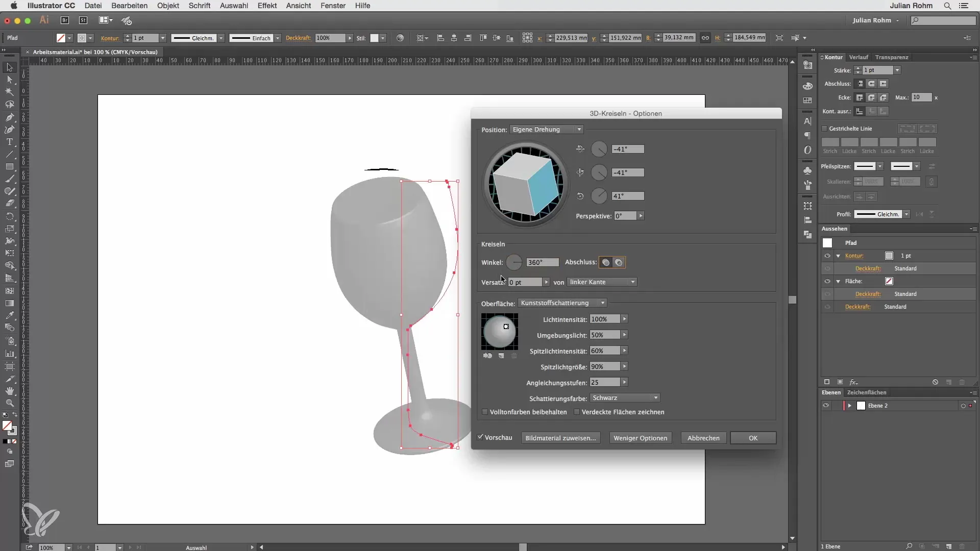Click Bildmaterial zuweisen button
Viewport: 980px width, 551px height.
[x=560, y=438]
